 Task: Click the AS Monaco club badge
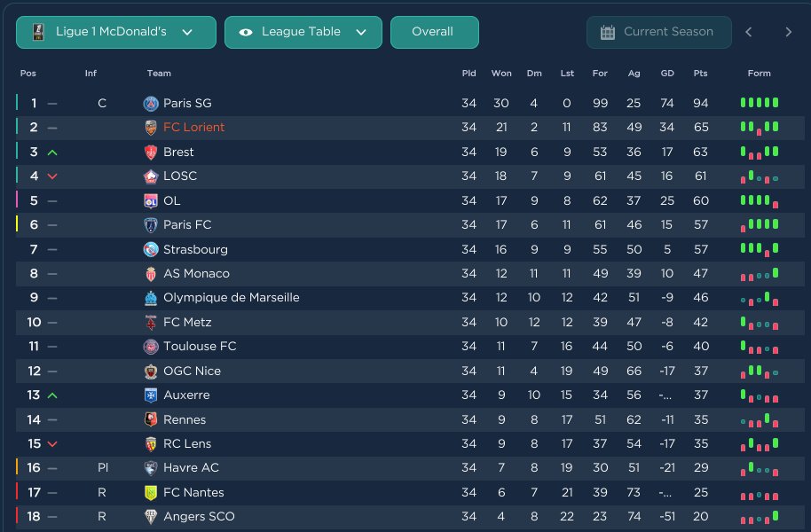(x=151, y=274)
